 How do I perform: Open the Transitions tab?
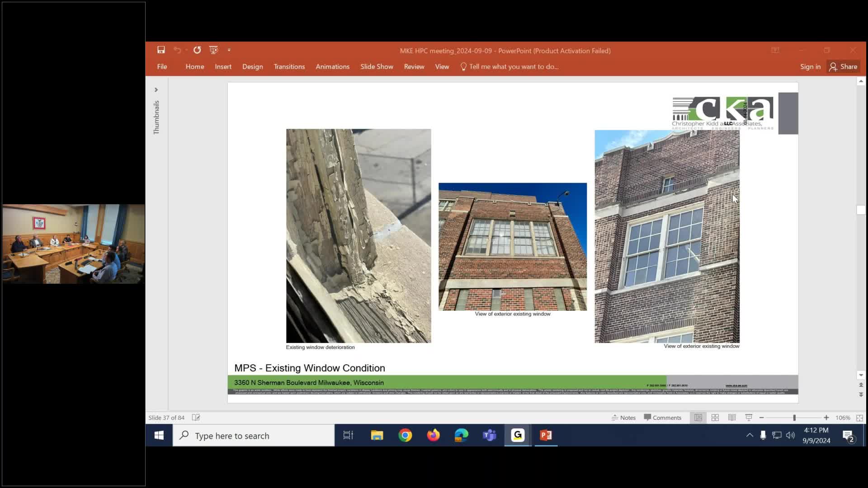[289, 67]
